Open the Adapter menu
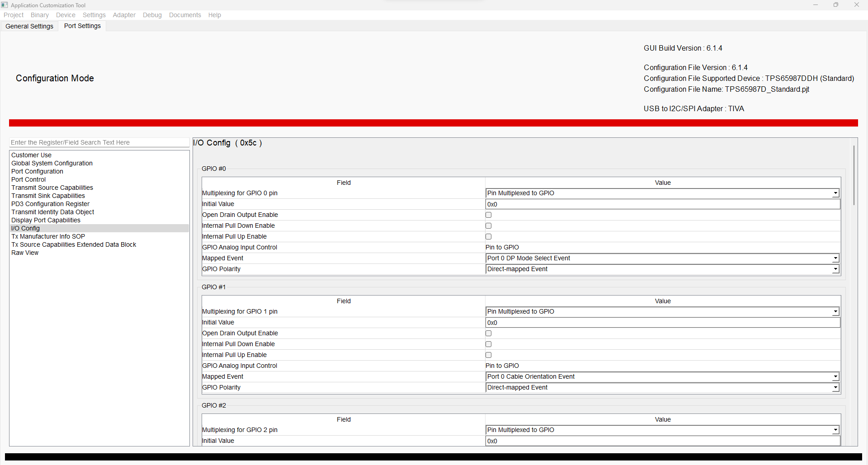 [x=124, y=15]
